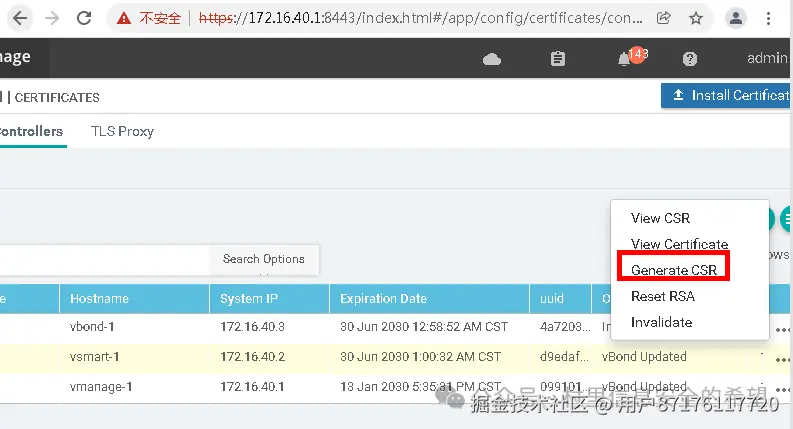This screenshot has width=793, height=429.
Task: Sort by Expiration Date column header
Action: (429, 298)
